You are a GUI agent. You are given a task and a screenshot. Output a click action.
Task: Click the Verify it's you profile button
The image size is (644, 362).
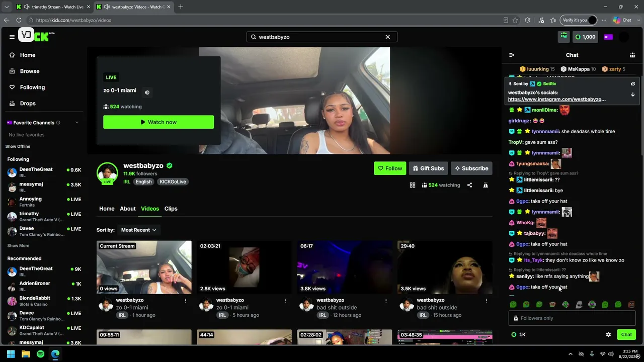point(579,20)
